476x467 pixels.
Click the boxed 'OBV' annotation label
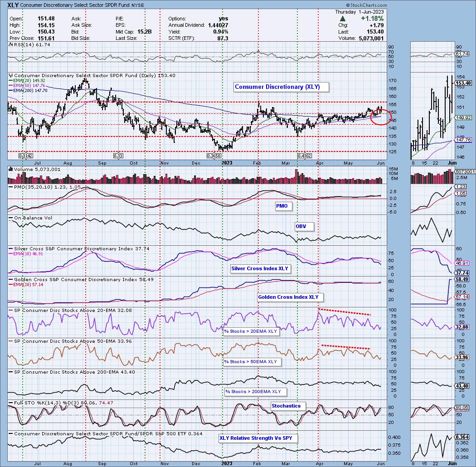(x=304, y=227)
